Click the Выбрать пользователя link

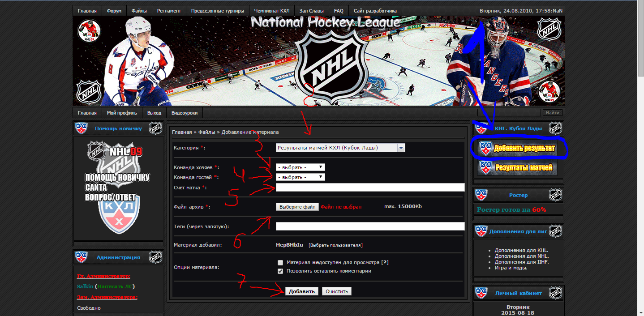pos(335,245)
